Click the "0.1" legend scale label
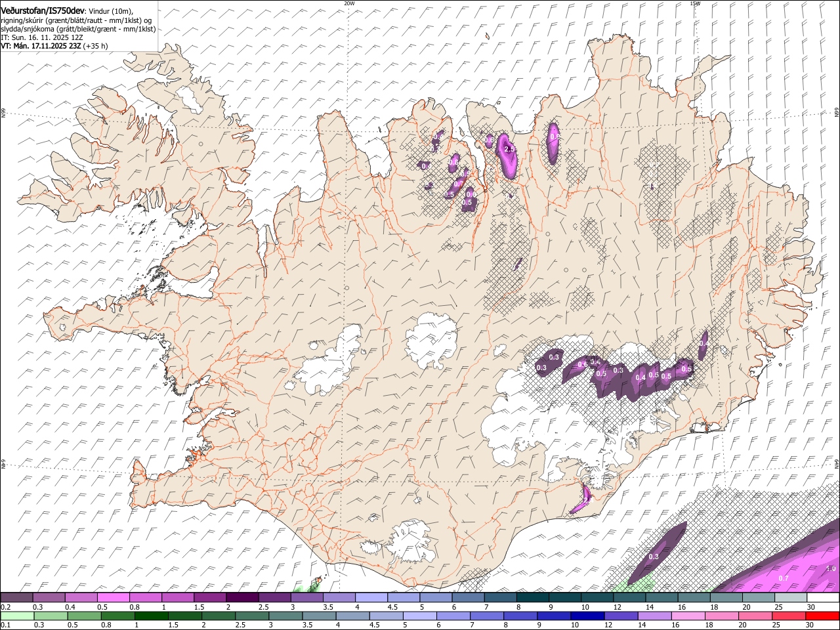Image resolution: width=840 pixels, height=630 pixels. click(5, 625)
